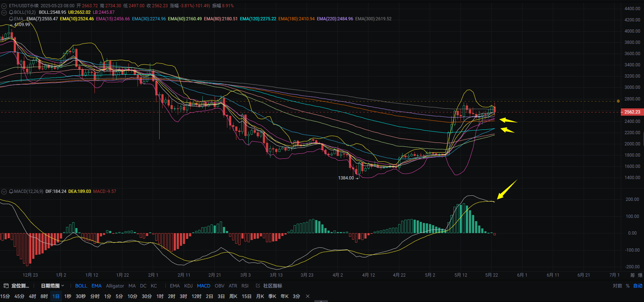Image resolution: width=644 pixels, height=302 pixels.
Task: Click the 爆 liquidation button
Action: 640,275
